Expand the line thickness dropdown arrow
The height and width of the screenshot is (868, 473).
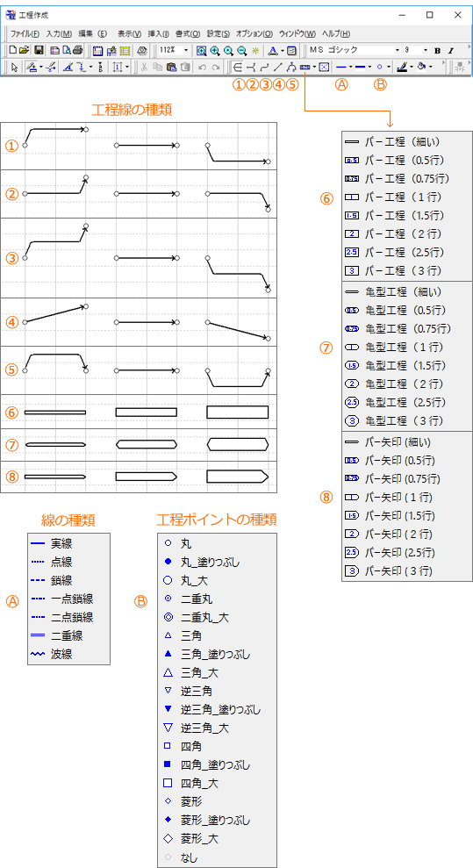click(369, 67)
